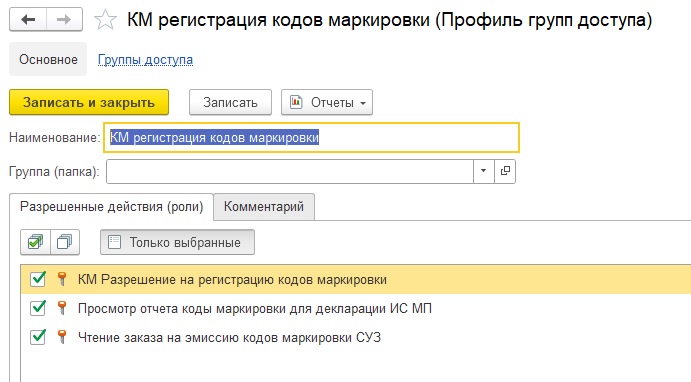Click the key icon for Чтение заказа на эмиссию
Image resolution: width=691 pixels, height=382 pixels.
click(x=62, y=337)
